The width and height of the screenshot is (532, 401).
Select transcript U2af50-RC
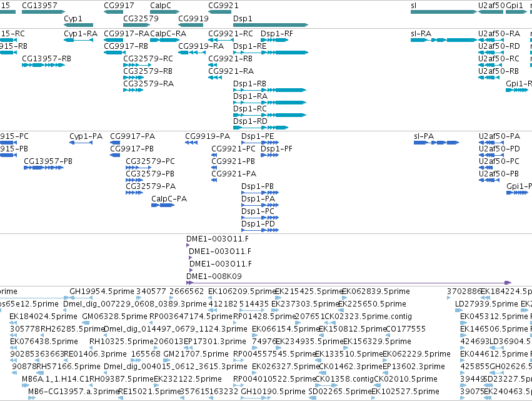pyautogui.click(x=499, y=59)
